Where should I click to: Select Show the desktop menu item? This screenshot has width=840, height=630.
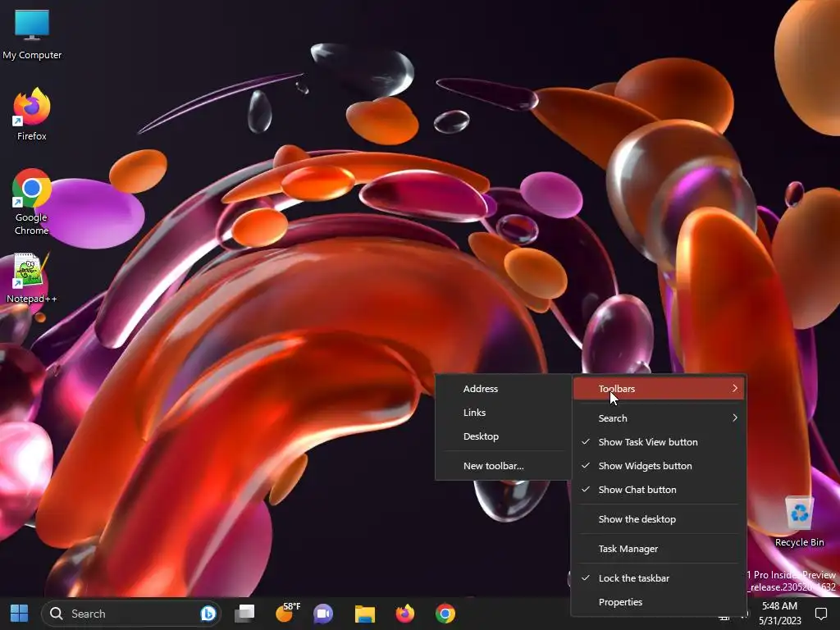(x=660, y=519)
